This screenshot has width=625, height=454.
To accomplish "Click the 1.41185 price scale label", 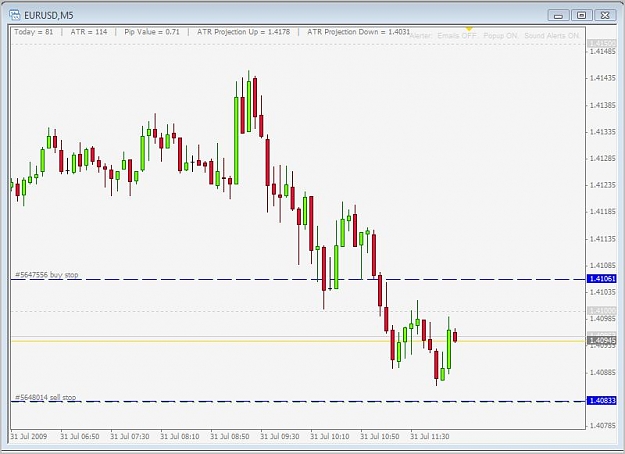I will coord(602,212).
